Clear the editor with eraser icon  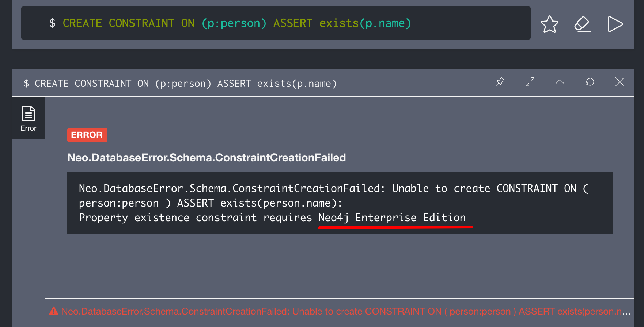pos(582,24)
